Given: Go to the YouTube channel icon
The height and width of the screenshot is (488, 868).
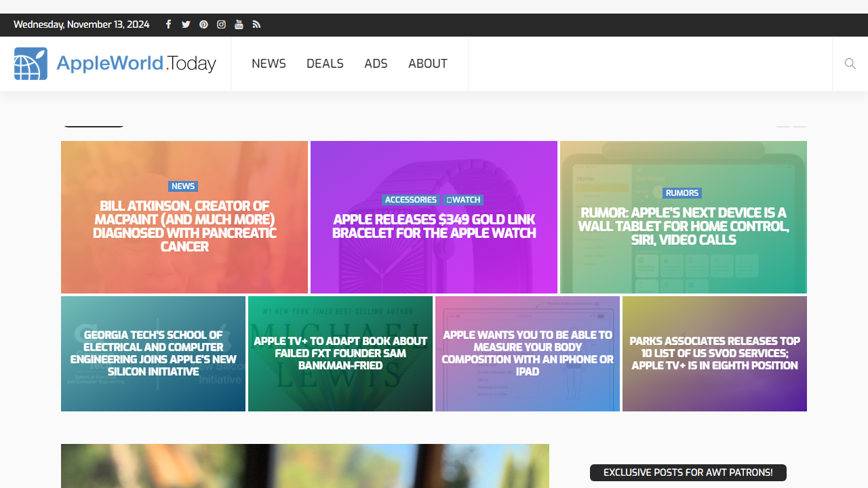Looking at the screenshot, I should (239, 24).
